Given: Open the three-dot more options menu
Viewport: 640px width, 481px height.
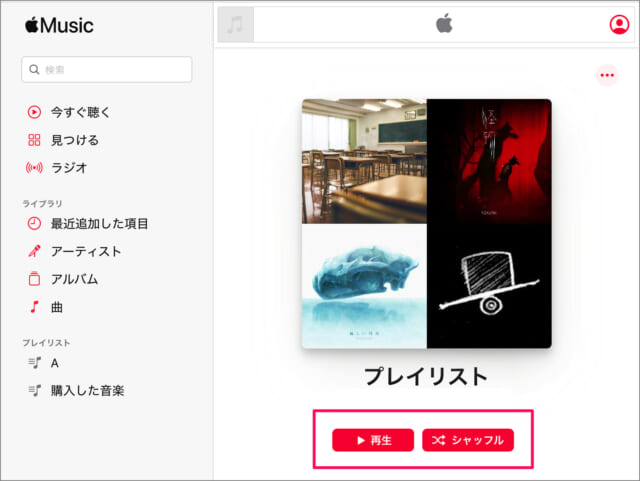Looking at the screenshot, I should click(607, 75).
